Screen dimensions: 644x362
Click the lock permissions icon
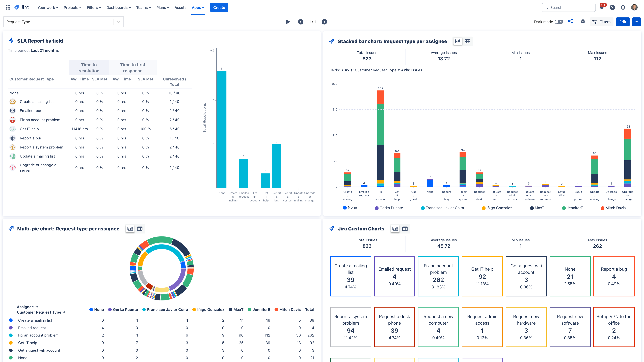[583, 21]
